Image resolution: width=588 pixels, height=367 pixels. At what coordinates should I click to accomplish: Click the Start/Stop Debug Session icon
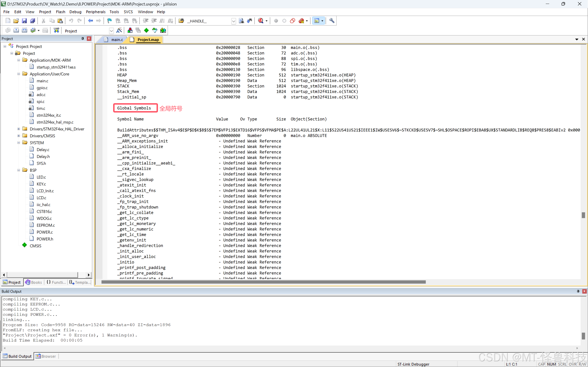261,21
